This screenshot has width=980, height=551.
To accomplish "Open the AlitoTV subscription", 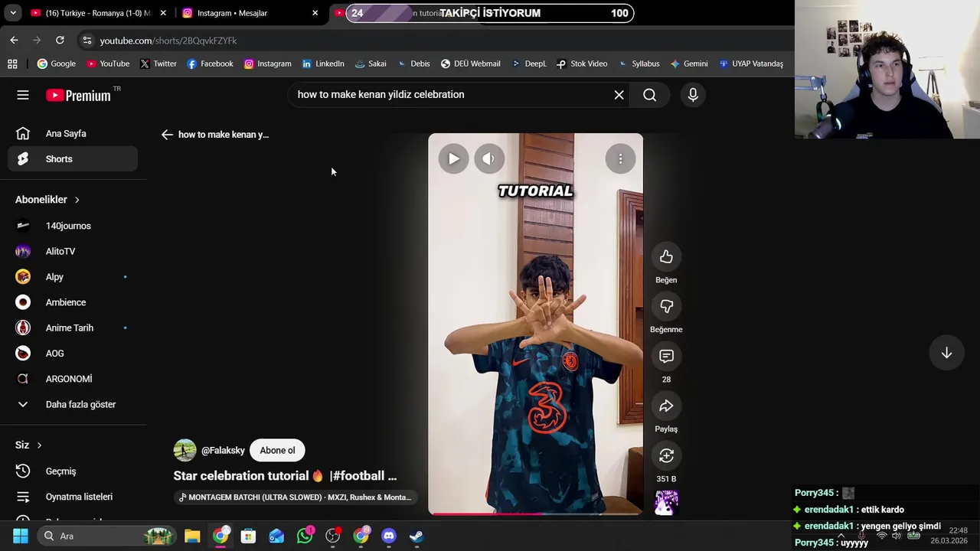I will (x=73, y=251).
